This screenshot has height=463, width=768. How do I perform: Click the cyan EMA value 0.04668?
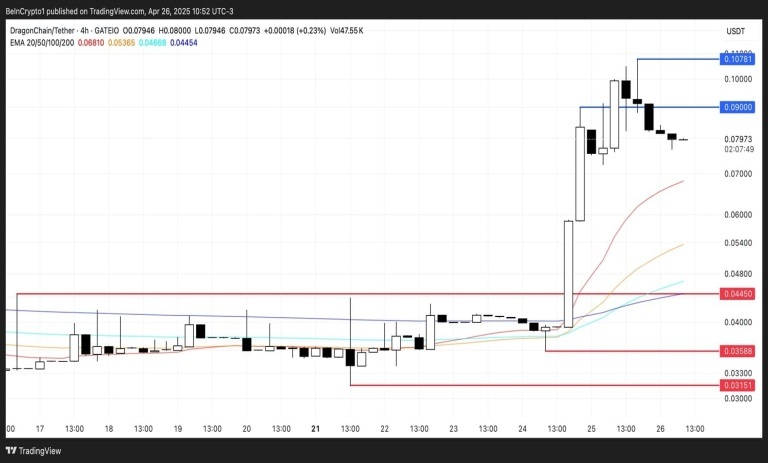click(x=152, y=43)
